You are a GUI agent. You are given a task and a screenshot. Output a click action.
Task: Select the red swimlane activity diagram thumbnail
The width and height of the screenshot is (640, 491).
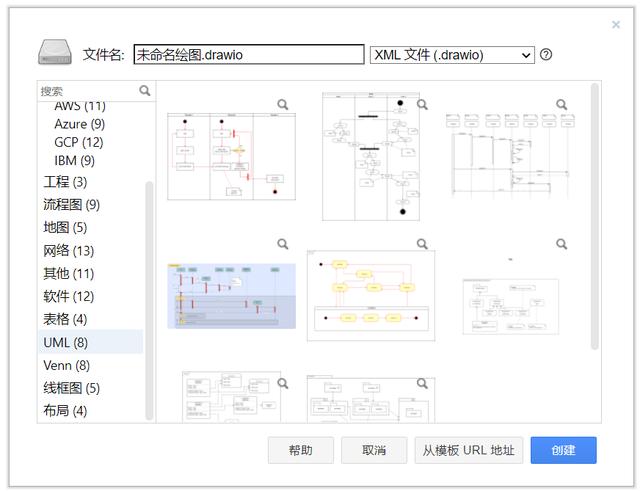click(232, 156)
